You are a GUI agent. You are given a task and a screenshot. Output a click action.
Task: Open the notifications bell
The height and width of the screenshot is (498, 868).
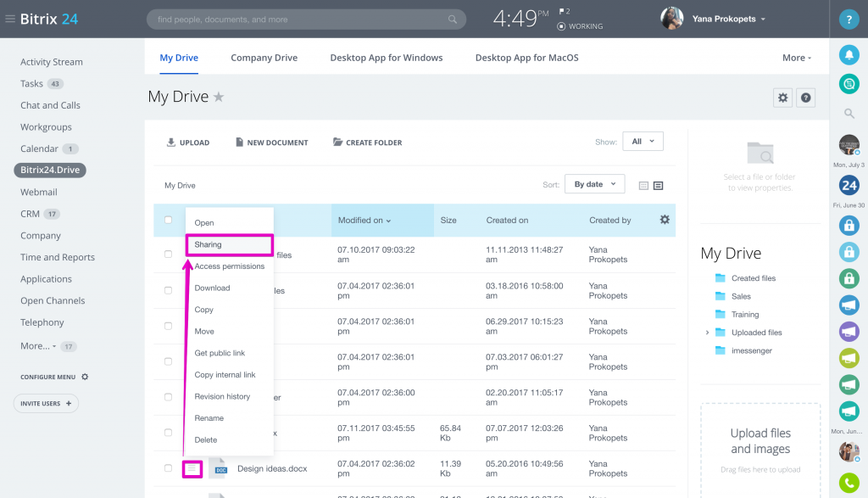tap(849, 54)
